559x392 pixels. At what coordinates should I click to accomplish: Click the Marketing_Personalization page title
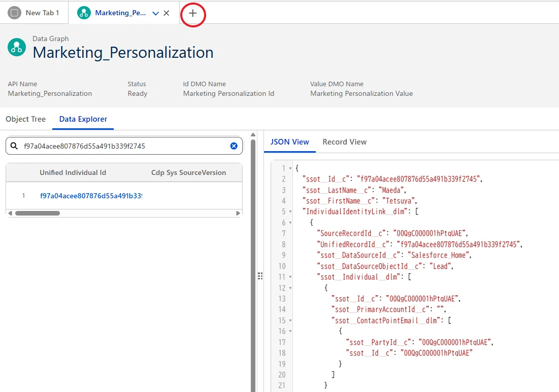click(x=123, y=53)
